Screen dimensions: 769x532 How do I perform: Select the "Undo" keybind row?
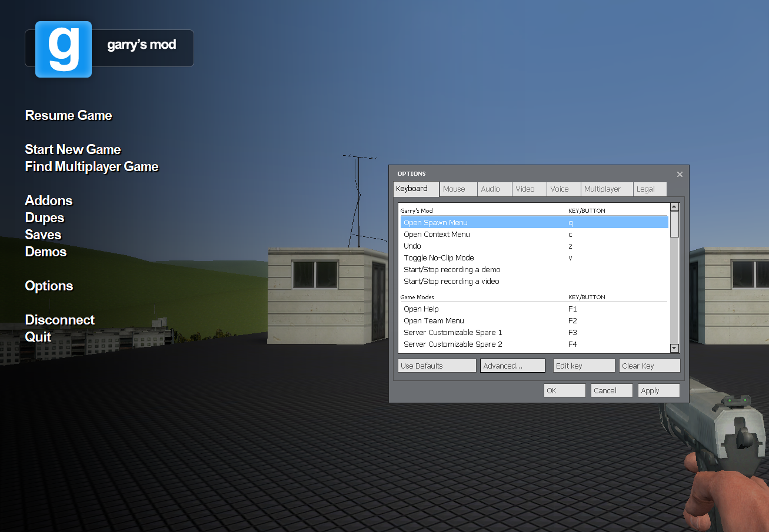534,246
